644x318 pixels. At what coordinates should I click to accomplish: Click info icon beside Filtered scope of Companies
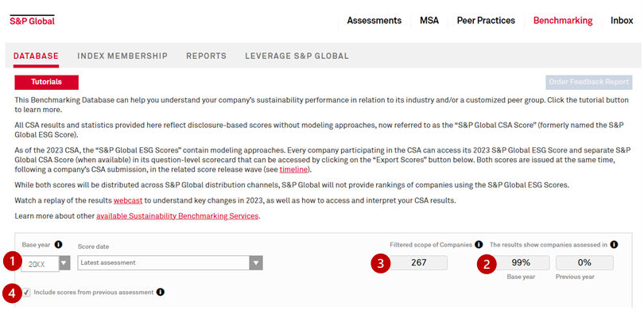[x=479, y=245]
